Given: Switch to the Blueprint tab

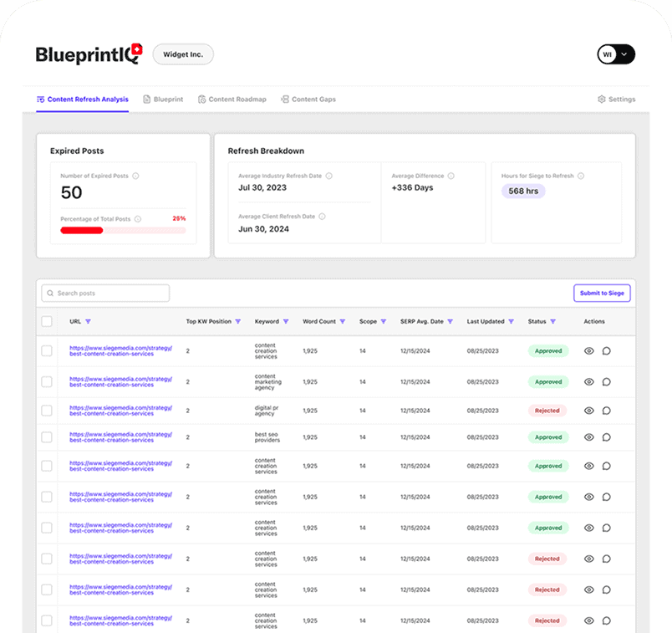Looking at the screenshot, I should click(163, 100).
